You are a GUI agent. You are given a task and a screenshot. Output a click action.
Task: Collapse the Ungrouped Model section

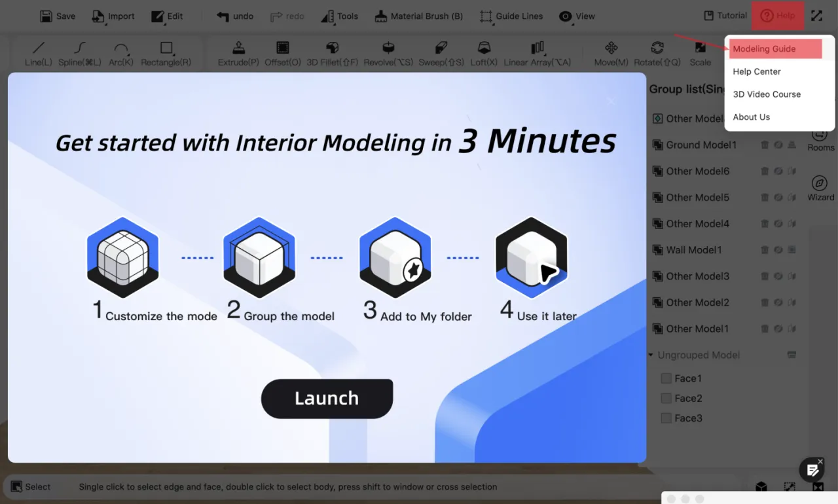[651, 355]
